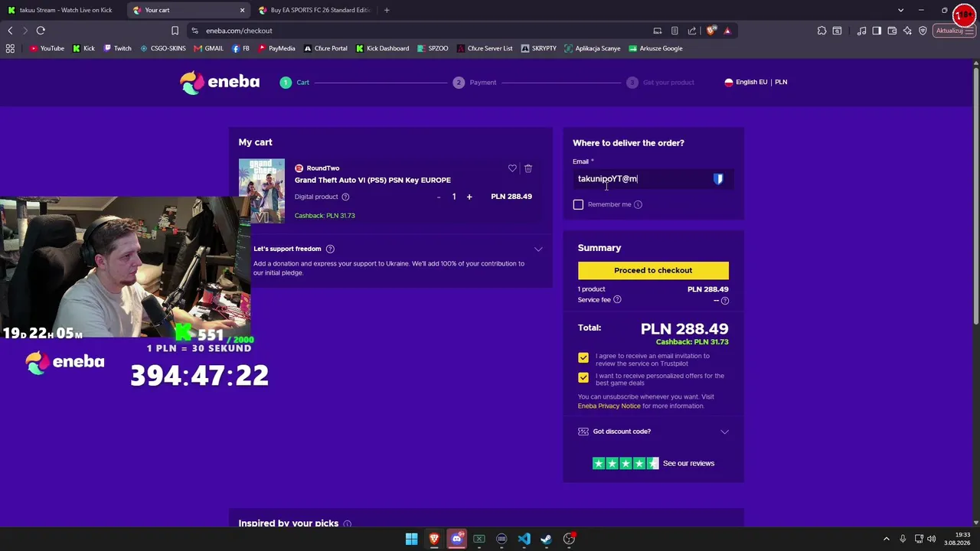Image resolution: width=980 pixels, height=551 pixels.
Task: Expand the Let's support freedom section
Action: coord(538,249)
